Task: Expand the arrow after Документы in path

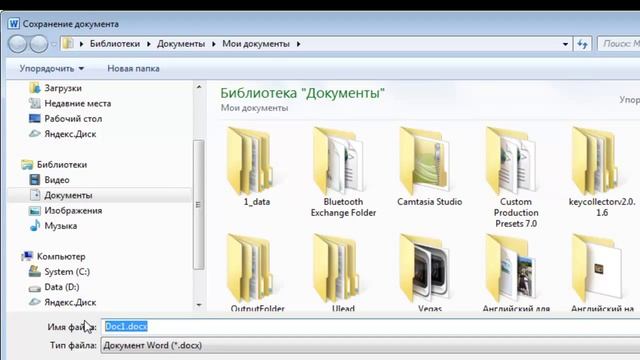Action: pos(213,44)
